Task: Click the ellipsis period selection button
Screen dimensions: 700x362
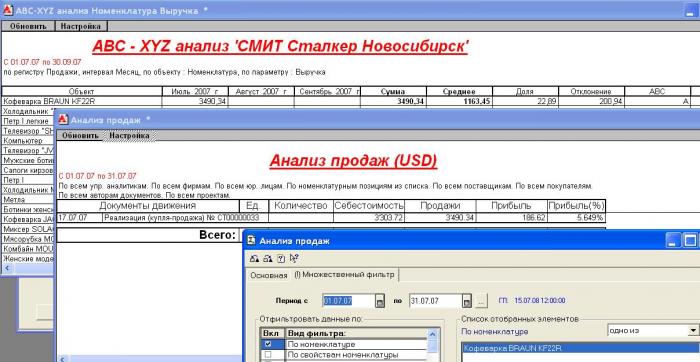Action: point(480,301)
